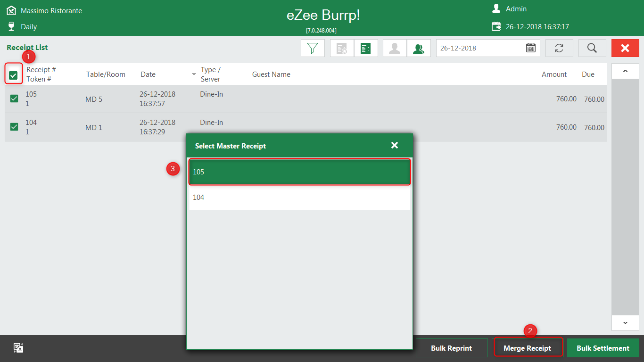Screen dimensions: 644x362
Task: Click the Admin username text
Action: click(516, 8)
